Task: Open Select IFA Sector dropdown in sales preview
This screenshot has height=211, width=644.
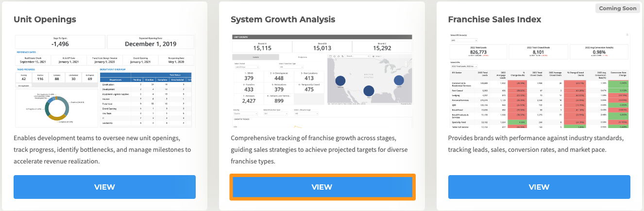Action: (465, 40)
